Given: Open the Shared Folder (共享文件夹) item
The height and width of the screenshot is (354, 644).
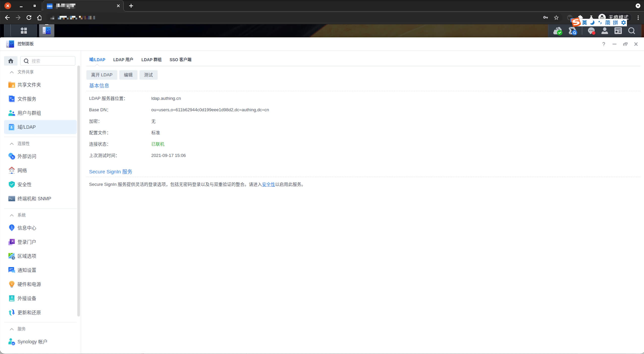Looking at the screenshot, I should pyautogui.click(x=40, y=85).
